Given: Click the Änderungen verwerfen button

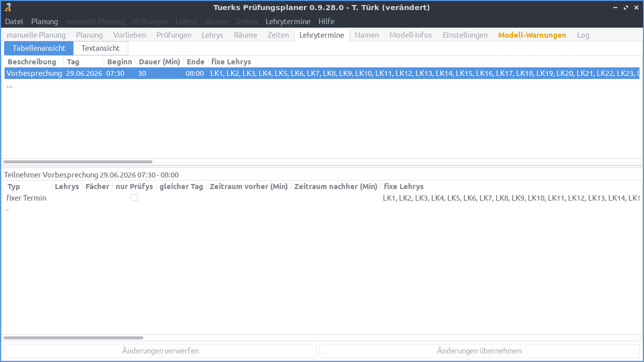Looking at the screenshot, I should (160, 350).
